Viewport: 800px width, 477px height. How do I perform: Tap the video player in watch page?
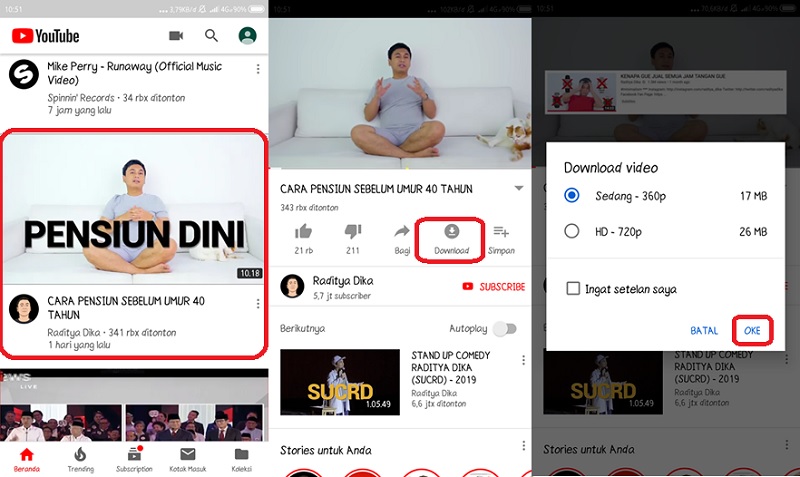click(x=400, y=94)
